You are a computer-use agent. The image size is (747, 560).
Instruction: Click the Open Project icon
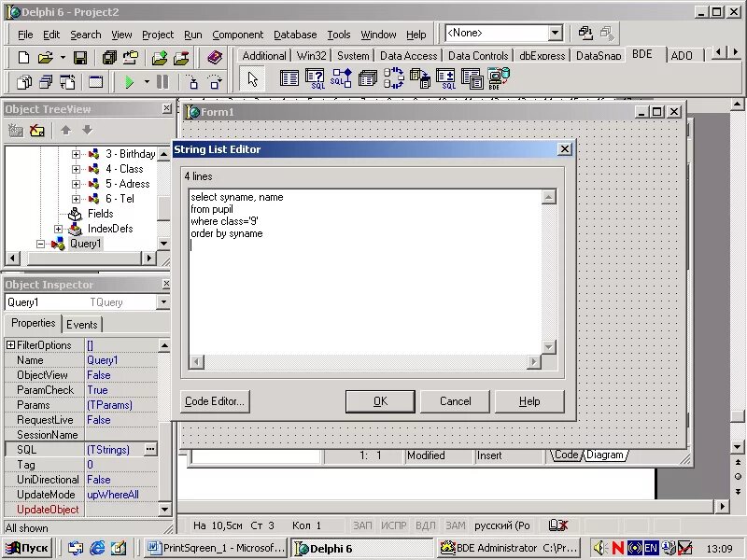point(131,58)
